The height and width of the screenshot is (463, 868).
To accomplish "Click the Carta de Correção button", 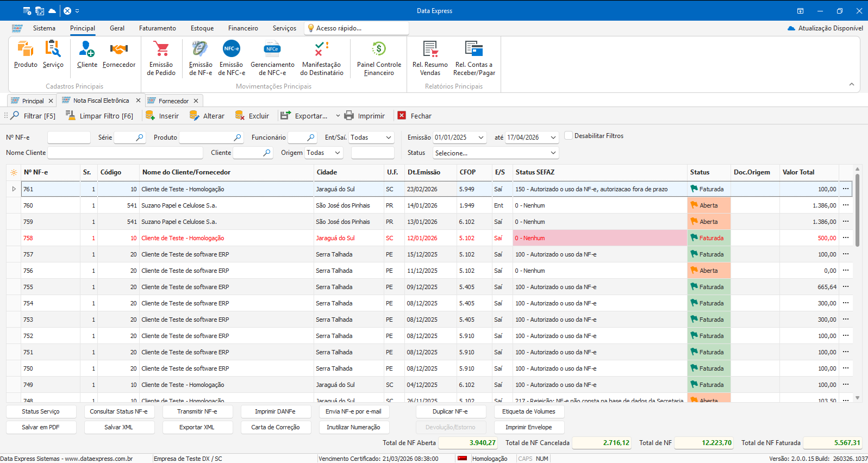I will (276, 427).
